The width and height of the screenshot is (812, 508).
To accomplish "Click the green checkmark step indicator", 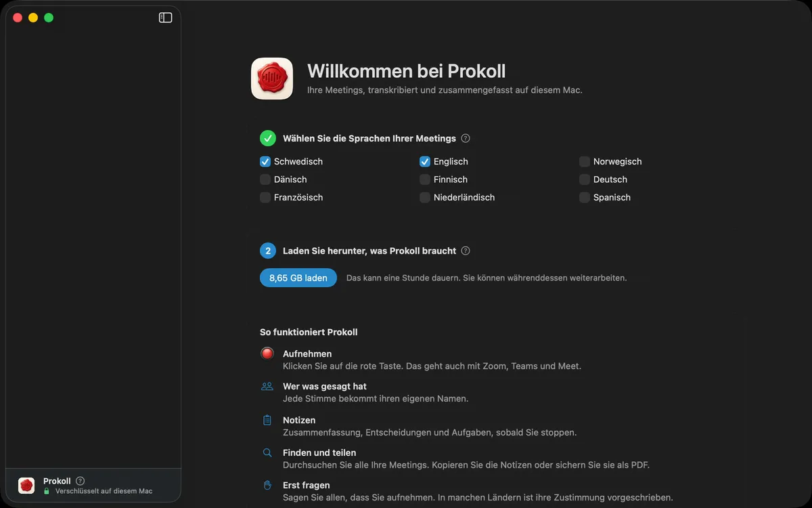I will [x=268, y=138].
